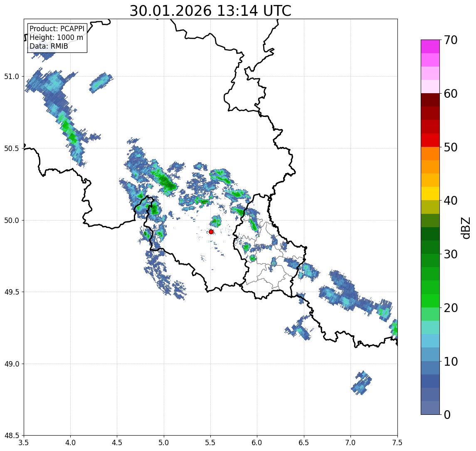Click the latitude label 48.5
Image resolution: width=476 pixels, height=451 pixels.
11,436
